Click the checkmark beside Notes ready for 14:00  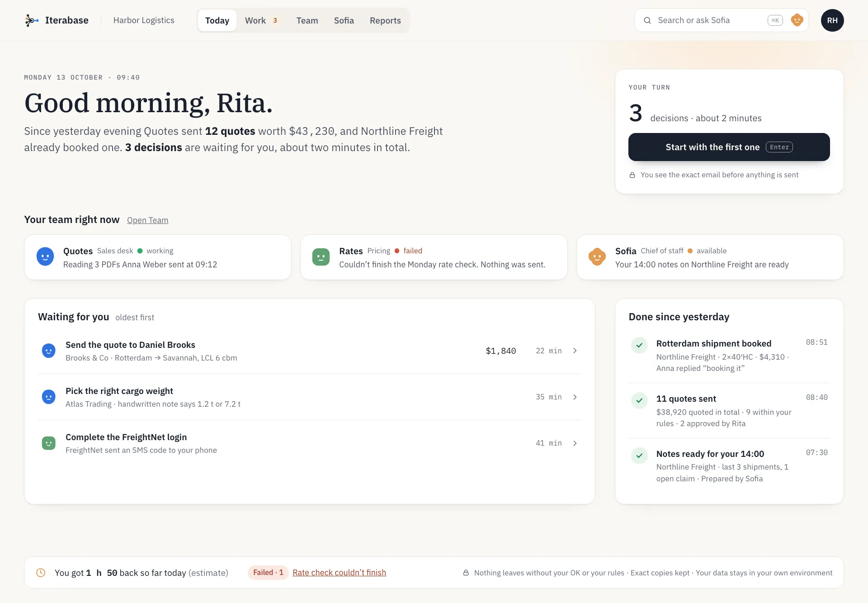pyautogui.click(x=639, y=456)
